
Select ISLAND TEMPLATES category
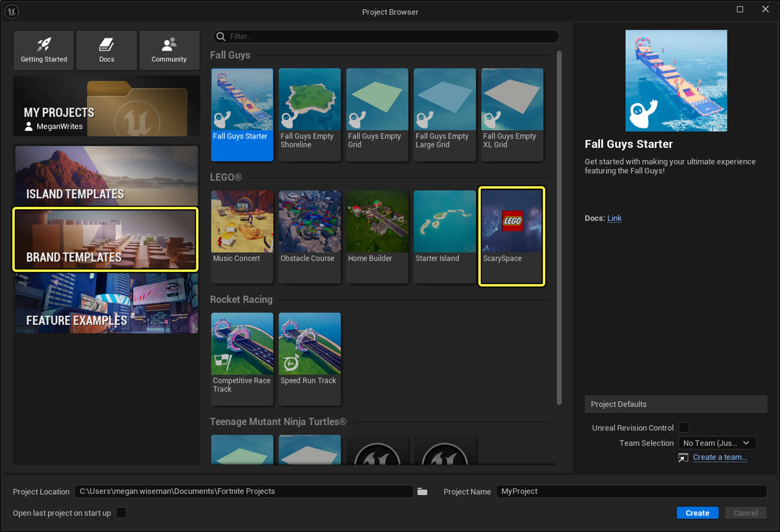[106, 175]
